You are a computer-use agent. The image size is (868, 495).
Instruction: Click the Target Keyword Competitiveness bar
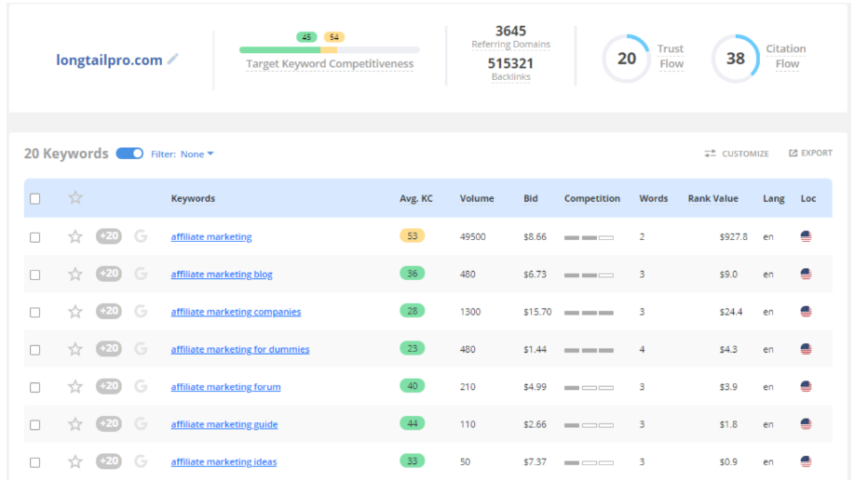(x=329, y=50)
